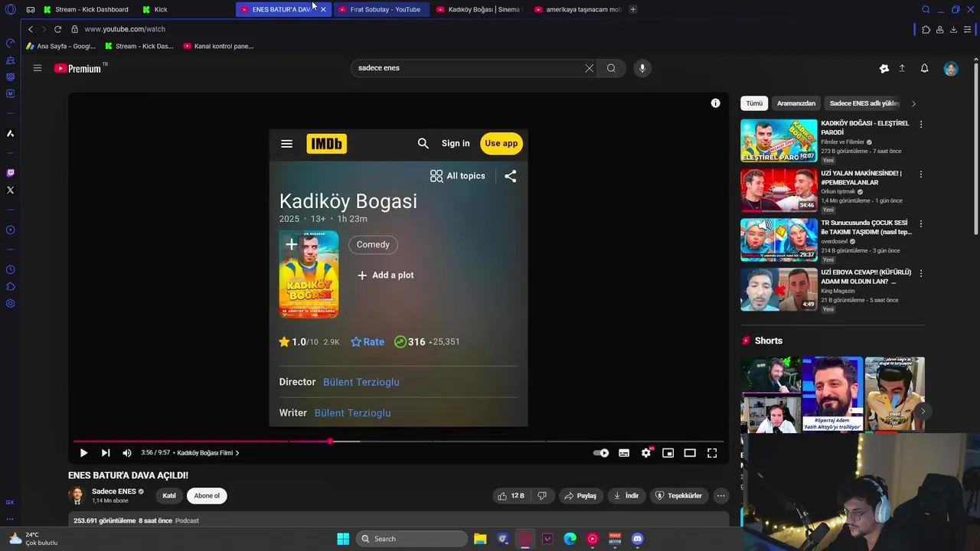Click the Teşekkürler button
This screenshot has height=551, width=980.
(678, 496)
